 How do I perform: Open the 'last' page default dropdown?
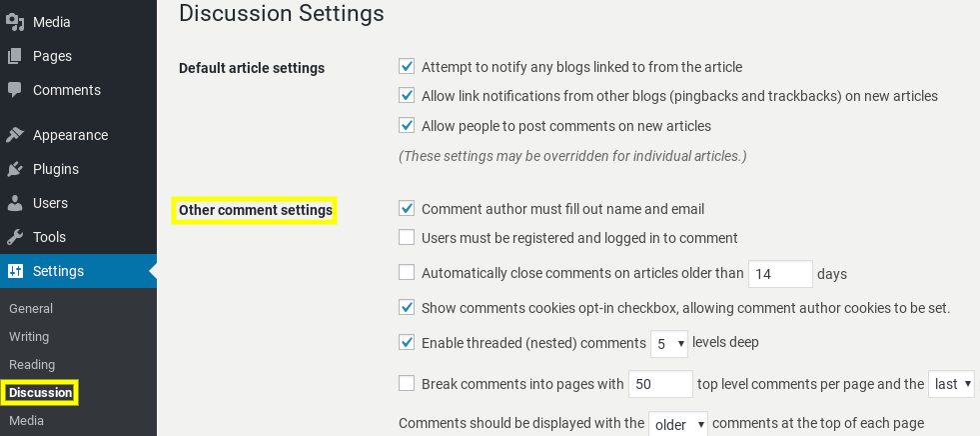950,384
